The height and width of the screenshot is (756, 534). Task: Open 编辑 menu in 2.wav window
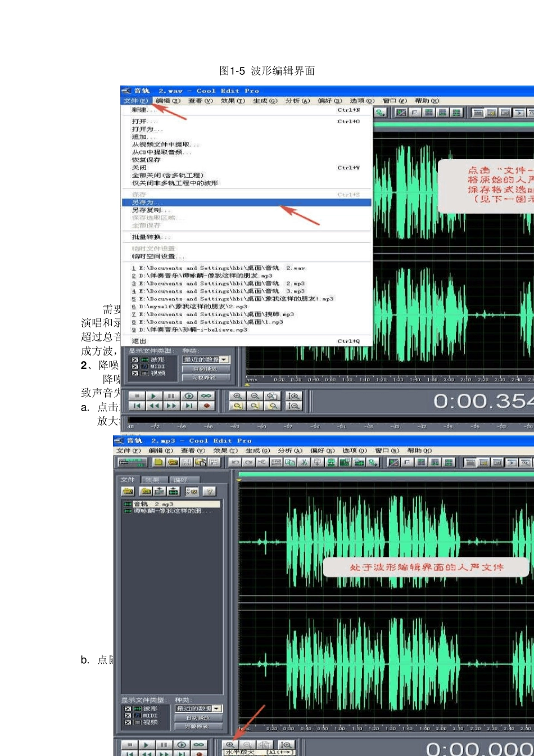pyautogui.click(x=169, y=101)
